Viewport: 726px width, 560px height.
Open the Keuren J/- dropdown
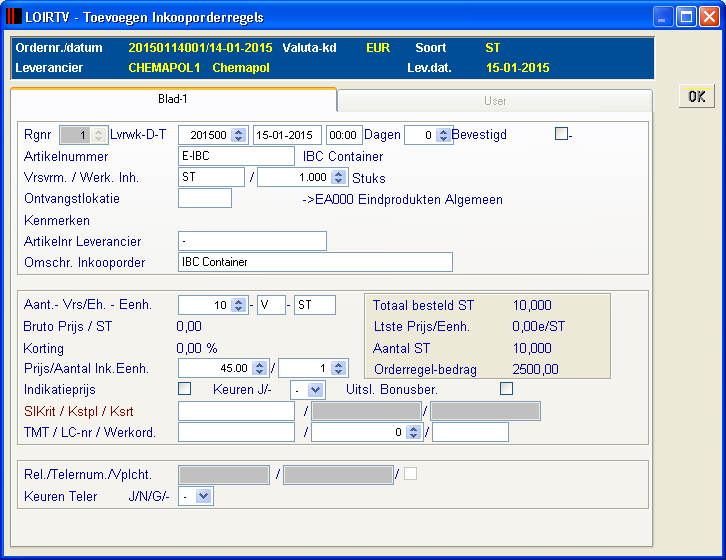315,390
